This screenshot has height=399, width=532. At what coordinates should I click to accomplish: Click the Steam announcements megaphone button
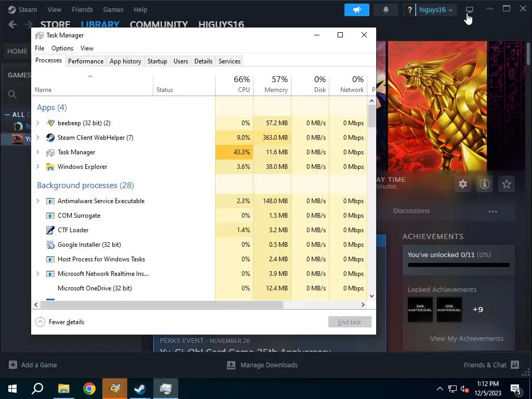[x=356, y=10]
